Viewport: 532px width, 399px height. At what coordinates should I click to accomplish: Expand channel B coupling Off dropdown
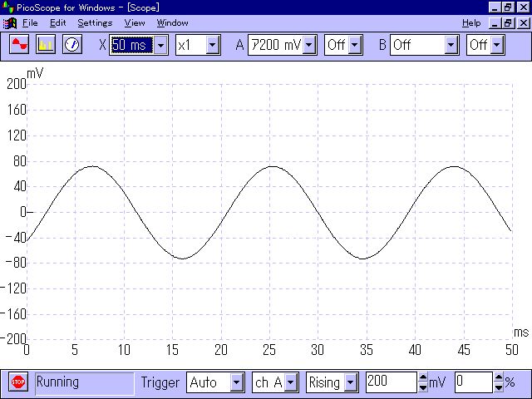[x=497, y=45]
